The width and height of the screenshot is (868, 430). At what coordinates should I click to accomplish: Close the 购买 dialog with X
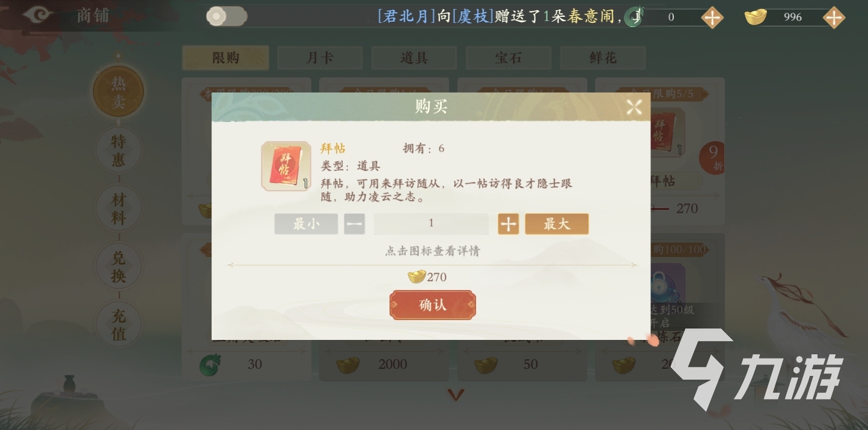point(634,107)
